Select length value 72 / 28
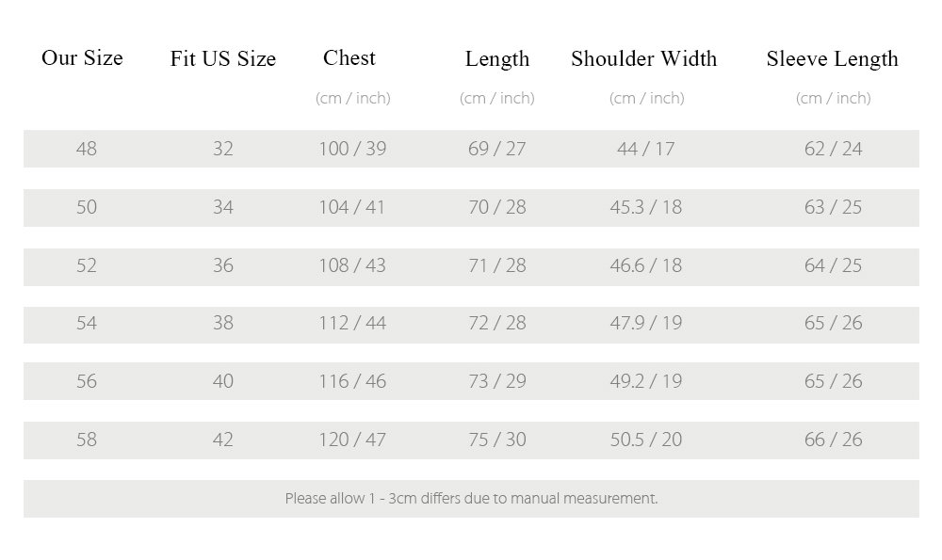 click(x=497, y=323)
